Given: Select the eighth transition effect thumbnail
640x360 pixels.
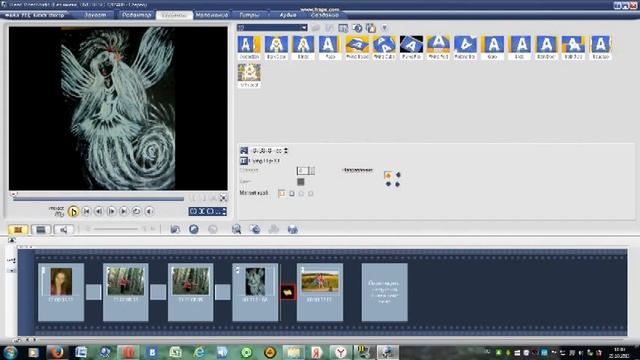Looking at the screenshot, I should (x=438, y=47).
